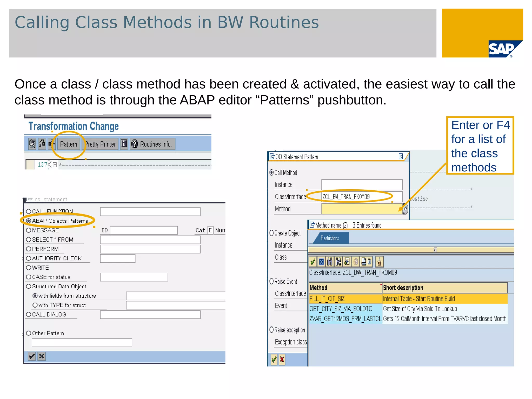Click the Find Next binoculars-plus icon

[x=338, y=262]
